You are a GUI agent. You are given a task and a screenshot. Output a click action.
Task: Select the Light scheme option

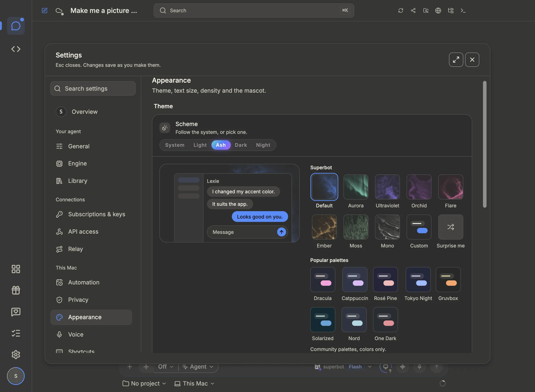click(200, 145)
